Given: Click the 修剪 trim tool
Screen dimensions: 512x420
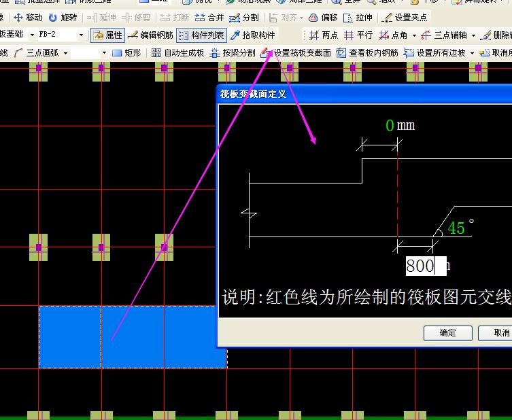Looking at the screenshot, I should click(136, 17).
